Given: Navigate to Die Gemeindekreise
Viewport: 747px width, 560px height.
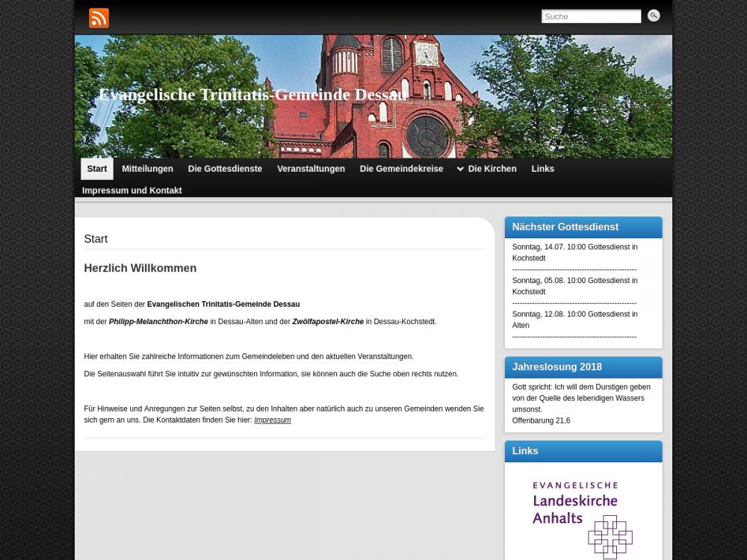Looking at the screenshot, I should pos(401,169).
